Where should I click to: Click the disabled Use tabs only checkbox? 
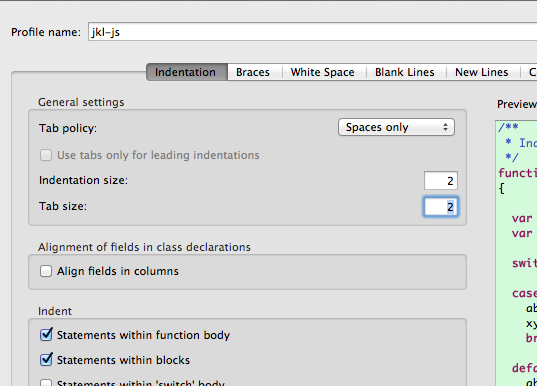point(46,155)
